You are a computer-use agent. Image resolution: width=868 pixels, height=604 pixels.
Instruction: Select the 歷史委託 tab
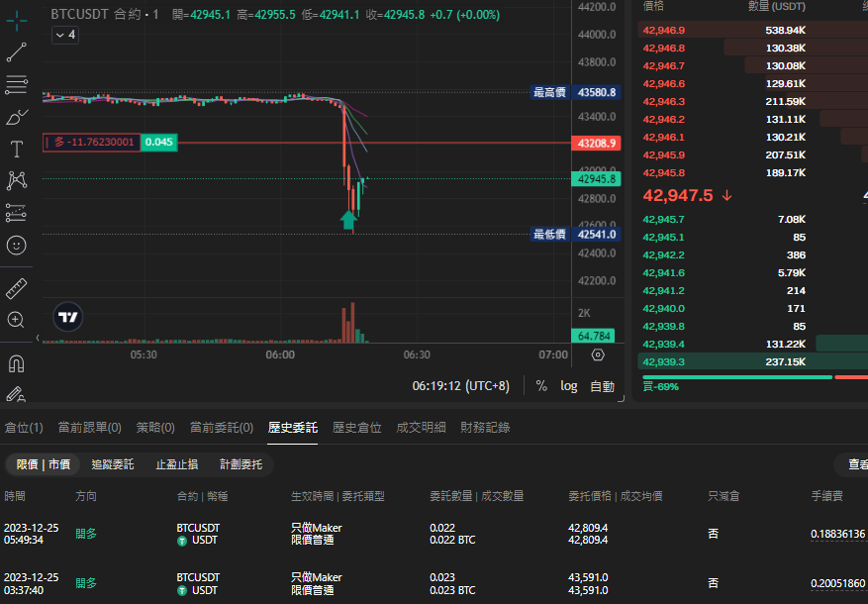point(292,428)
